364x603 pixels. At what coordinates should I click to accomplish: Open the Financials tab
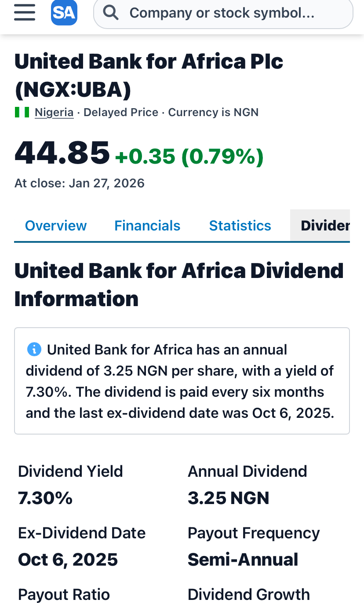point(147,226)
